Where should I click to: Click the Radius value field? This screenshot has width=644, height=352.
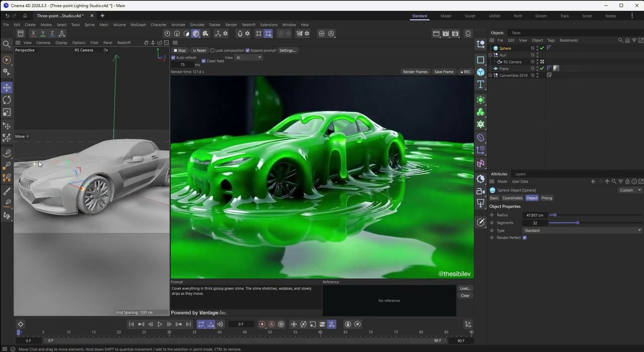(535, 215)
